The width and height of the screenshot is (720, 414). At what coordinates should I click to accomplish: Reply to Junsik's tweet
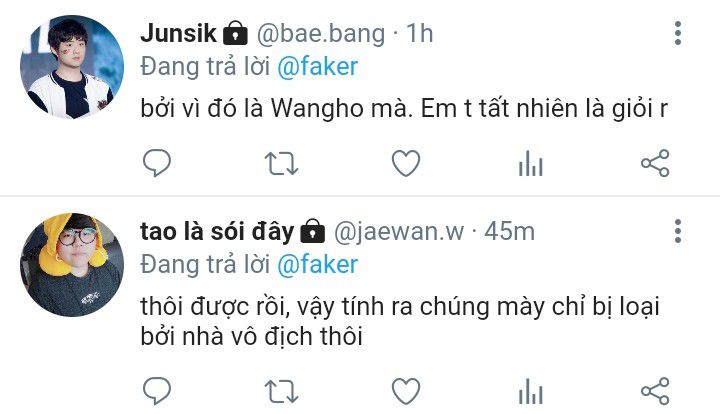coord(157,163)
